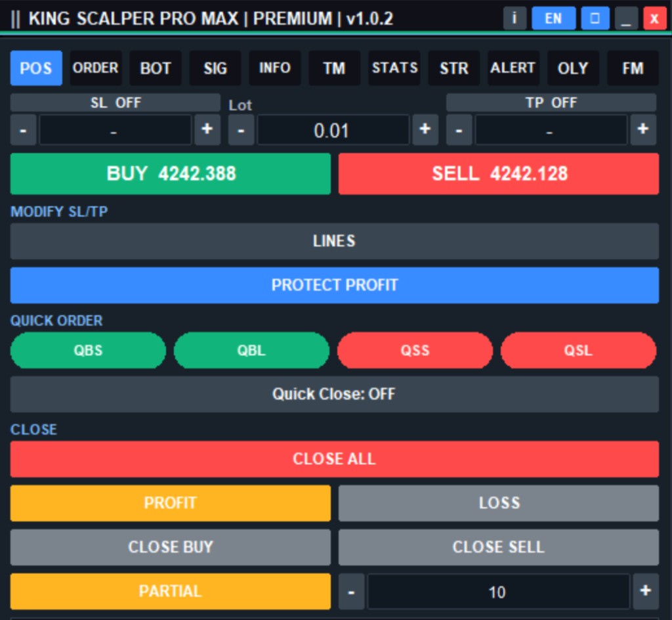
Task: Decrease partial percent with minus button
Action: pos(352,592)
